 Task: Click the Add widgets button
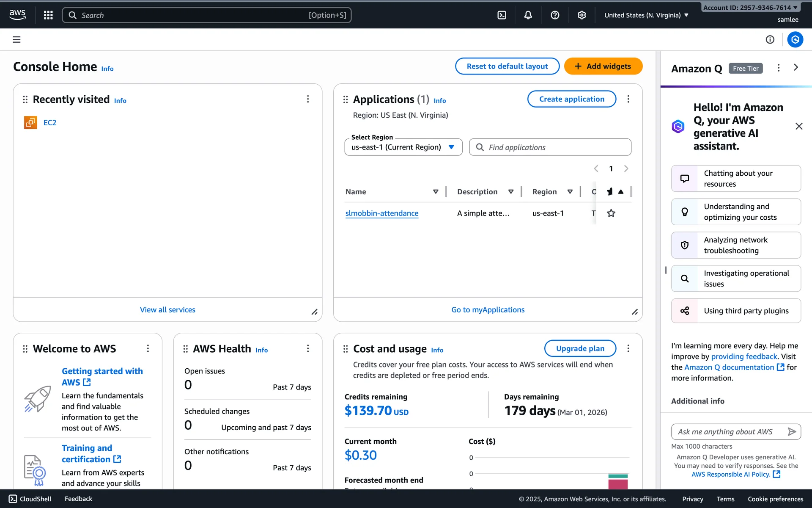(603, 66)
